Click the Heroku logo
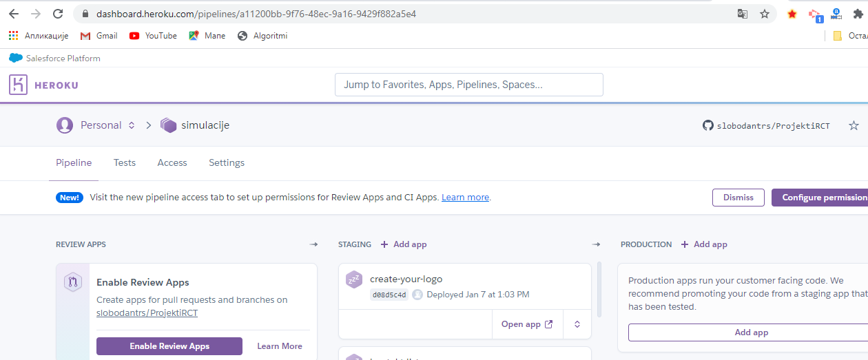The width and height of the screenshot is (868, 360). pos(43,85)
